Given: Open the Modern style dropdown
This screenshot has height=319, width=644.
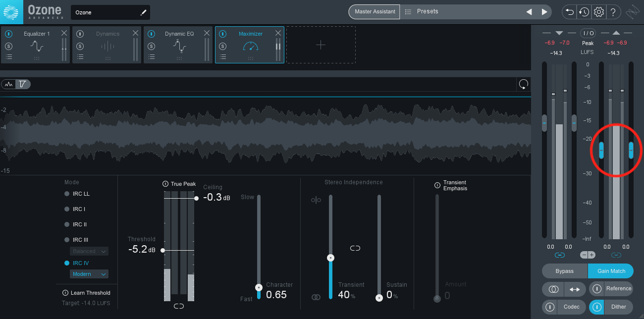Looking at the screenshot, I should [89, 274].
